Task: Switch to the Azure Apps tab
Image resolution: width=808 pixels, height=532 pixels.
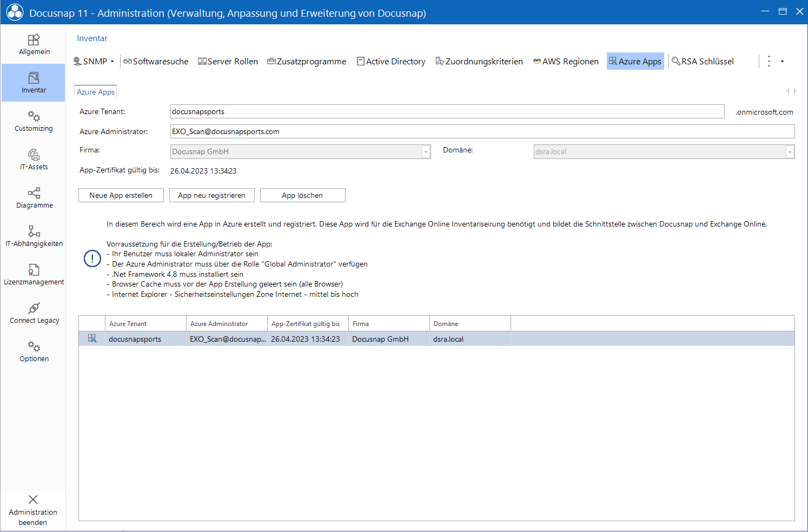Action: (x=96, y=92)
